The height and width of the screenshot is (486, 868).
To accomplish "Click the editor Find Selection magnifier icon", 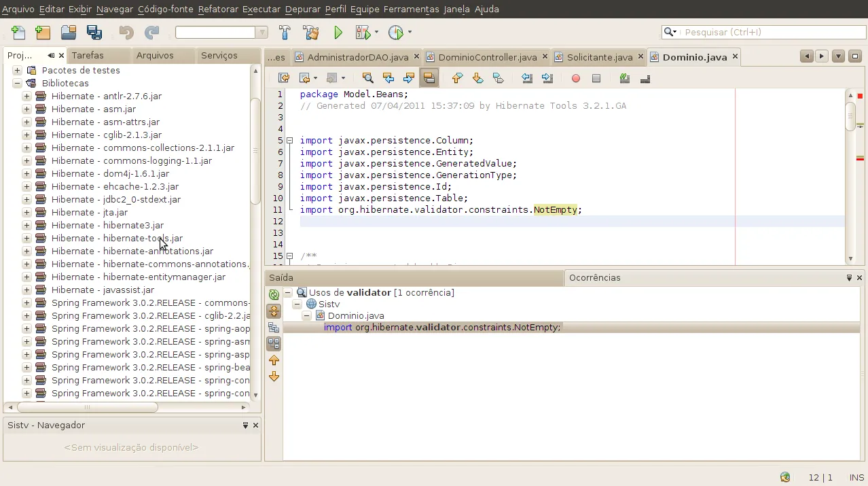I will coord(367,78).
